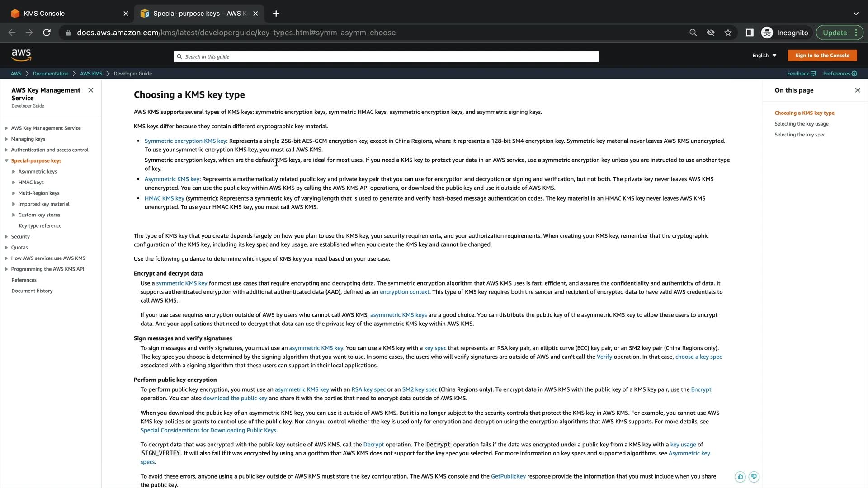Click Sign In to the Console button
868x488 pixels.
pos(822,56)
